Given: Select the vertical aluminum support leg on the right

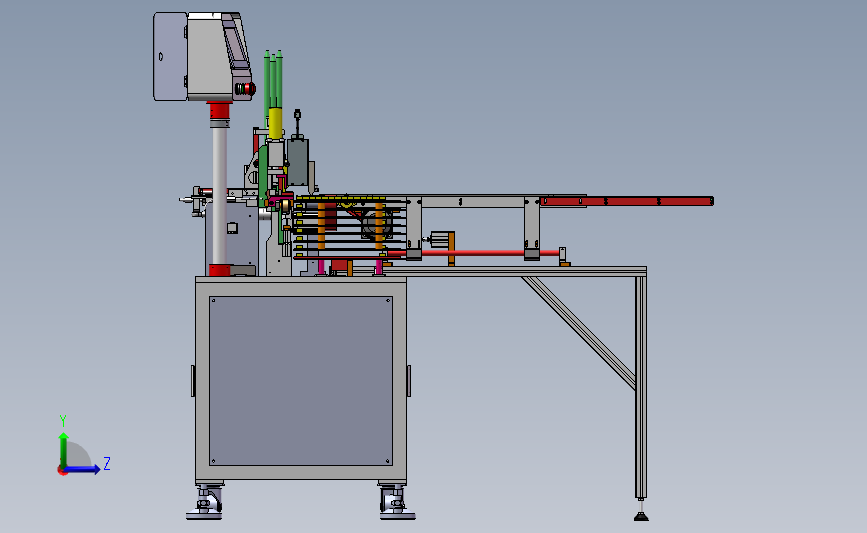Looking at the screenshot, I should pos(641,387).
